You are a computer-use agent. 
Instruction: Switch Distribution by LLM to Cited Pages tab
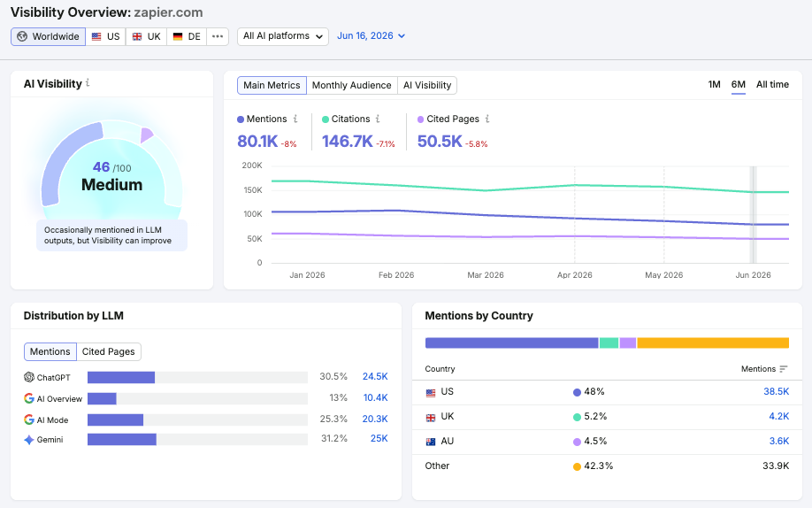(108, 351)
